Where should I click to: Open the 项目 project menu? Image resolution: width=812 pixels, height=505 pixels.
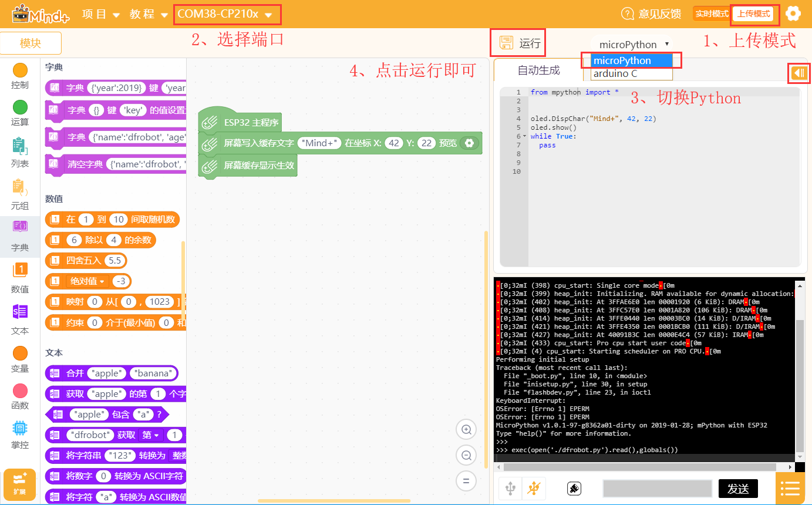point(101,14)
